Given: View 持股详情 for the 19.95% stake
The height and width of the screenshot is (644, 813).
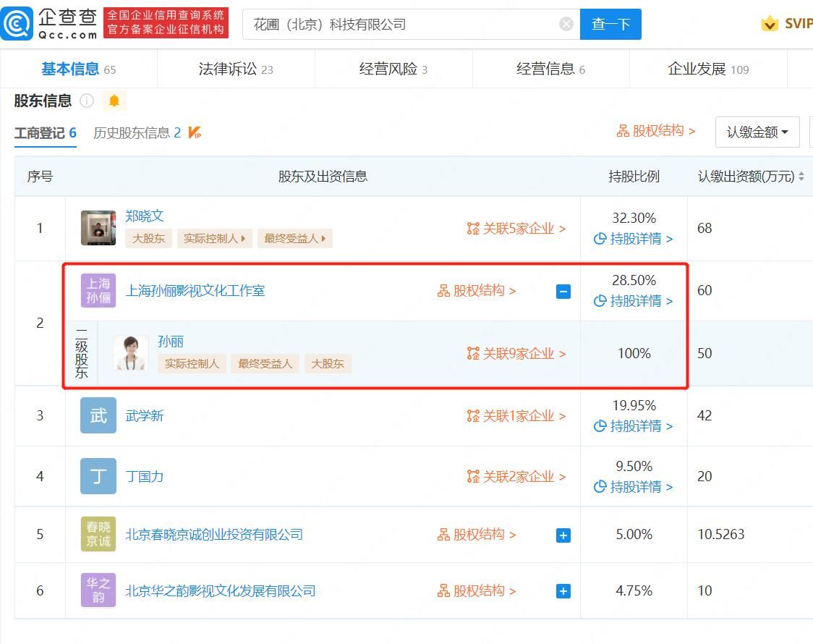Looking at the screenshot, I should 633,425.
